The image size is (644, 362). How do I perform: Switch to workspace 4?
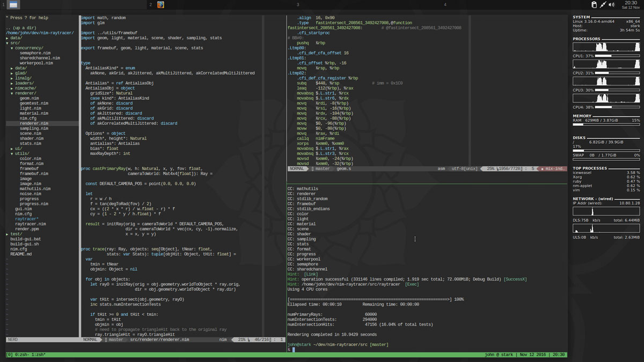click(445, 4)
